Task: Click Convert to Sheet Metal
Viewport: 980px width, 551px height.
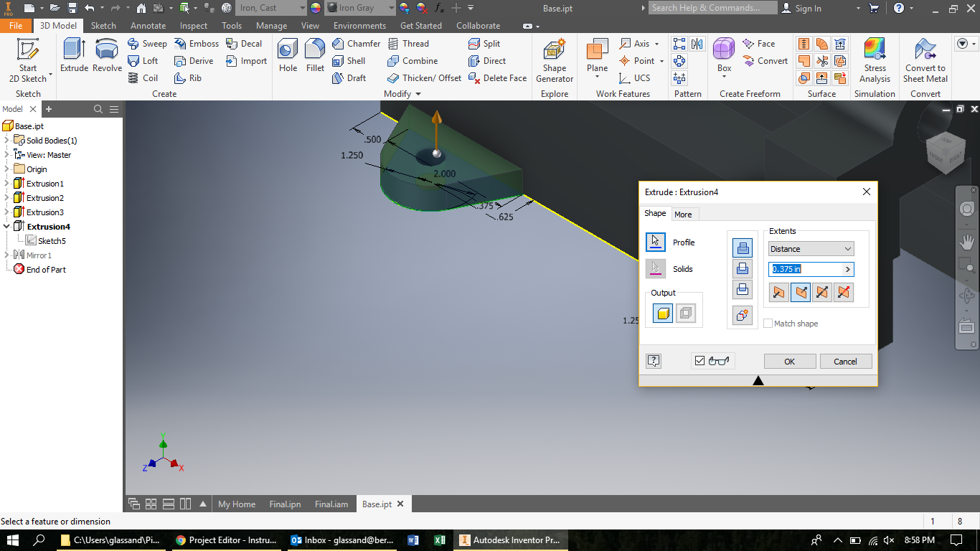Action: tap(925, 60)
